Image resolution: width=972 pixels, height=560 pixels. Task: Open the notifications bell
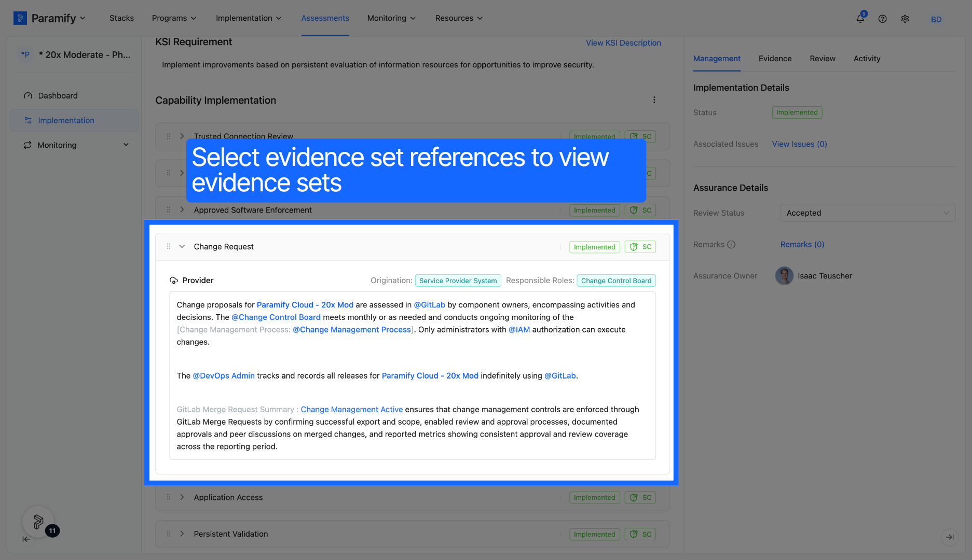click(860, 18)
